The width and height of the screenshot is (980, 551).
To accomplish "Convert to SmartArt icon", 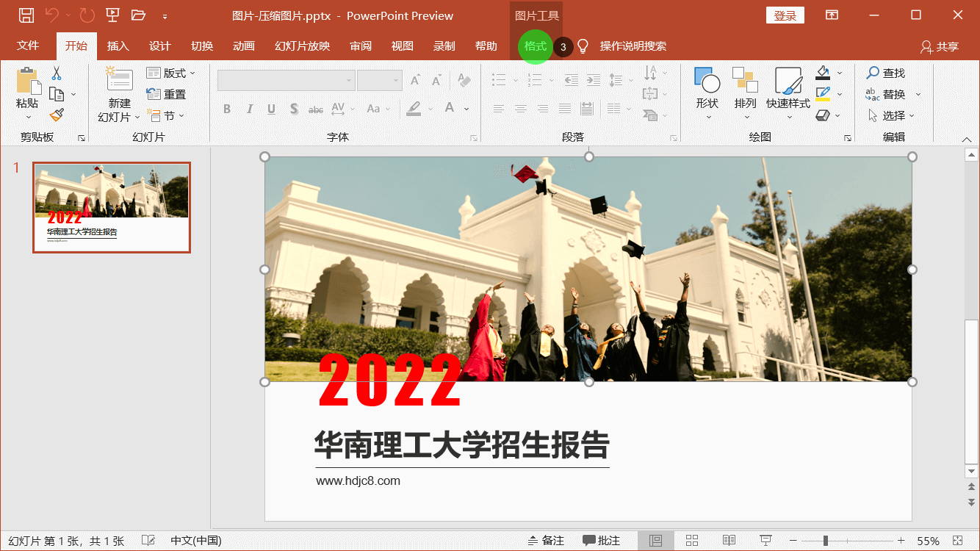I will (650, 115).
